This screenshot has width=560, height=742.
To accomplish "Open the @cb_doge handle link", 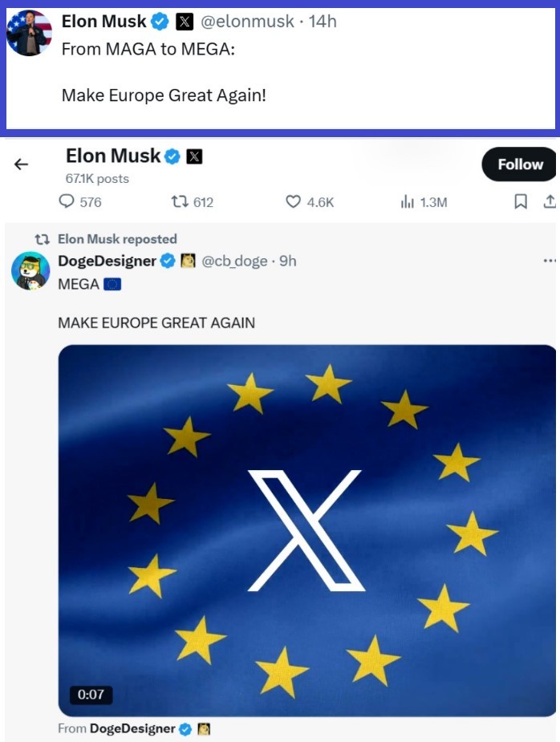I will click(x=234, y=261).
